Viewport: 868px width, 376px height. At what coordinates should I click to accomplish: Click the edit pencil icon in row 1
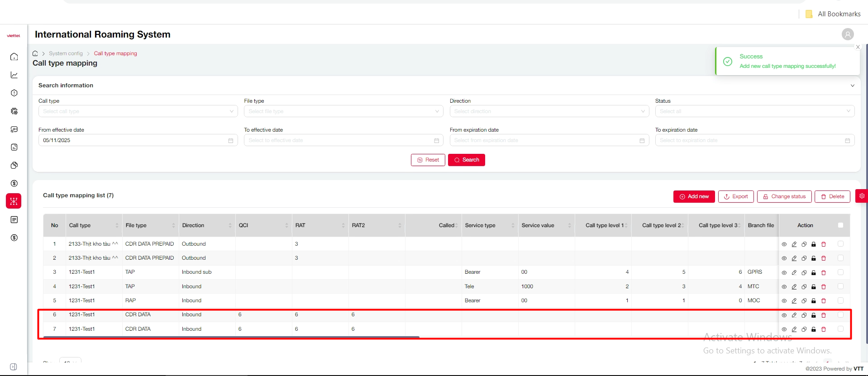[794, 244]
